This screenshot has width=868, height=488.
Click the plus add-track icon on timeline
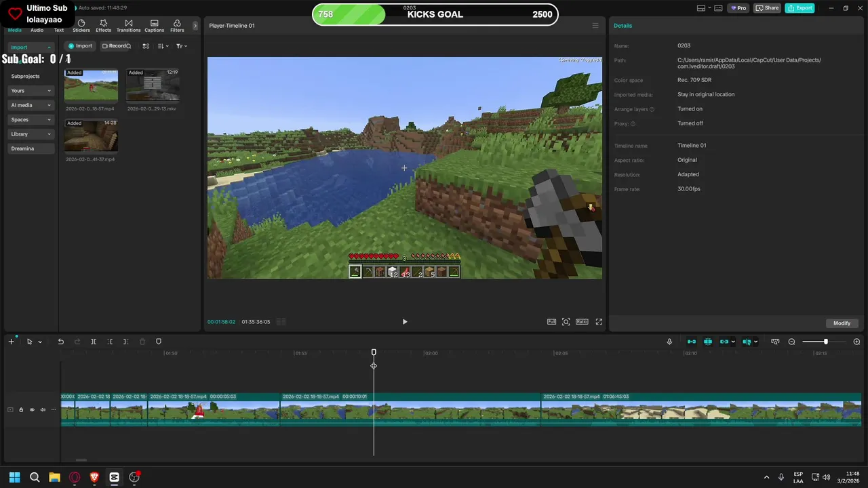click(11, 342)
